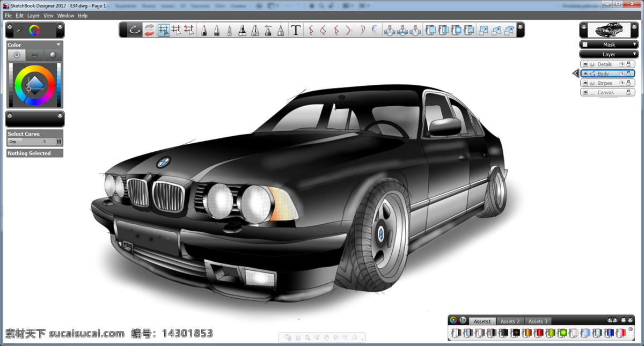Open the Window menu
Image resolution: width=644 pixels, height=346 pixels.
(x=66, y=16)
